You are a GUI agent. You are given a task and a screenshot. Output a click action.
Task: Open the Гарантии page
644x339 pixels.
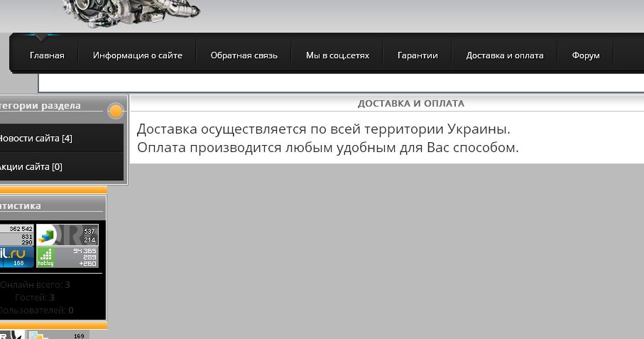click(417, 55)
